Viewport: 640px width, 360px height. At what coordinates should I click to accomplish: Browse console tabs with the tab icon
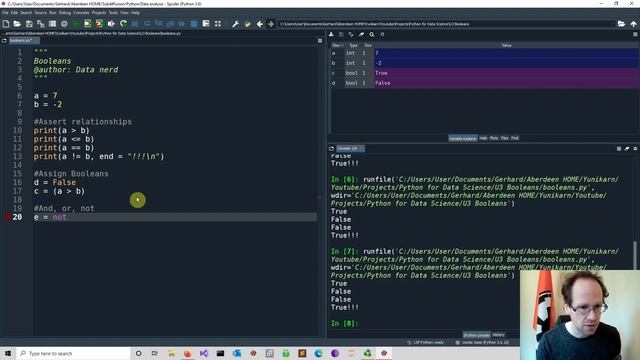click(331, 149)
